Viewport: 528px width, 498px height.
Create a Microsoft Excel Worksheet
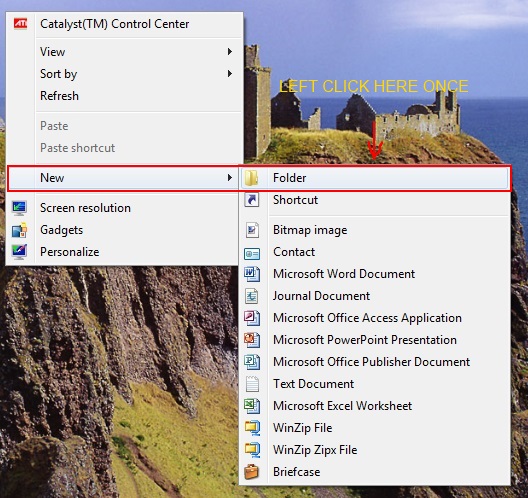374,406
